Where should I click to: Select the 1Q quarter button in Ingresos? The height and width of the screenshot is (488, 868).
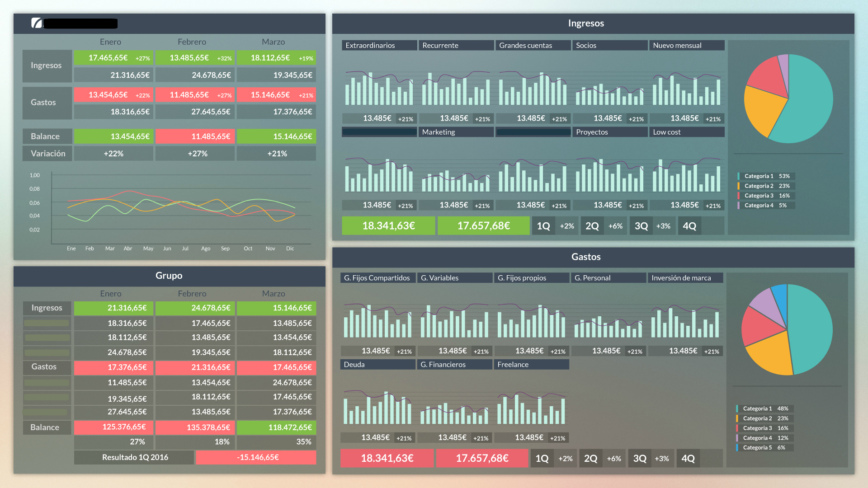pyautogui.click(x=543, y=226)
